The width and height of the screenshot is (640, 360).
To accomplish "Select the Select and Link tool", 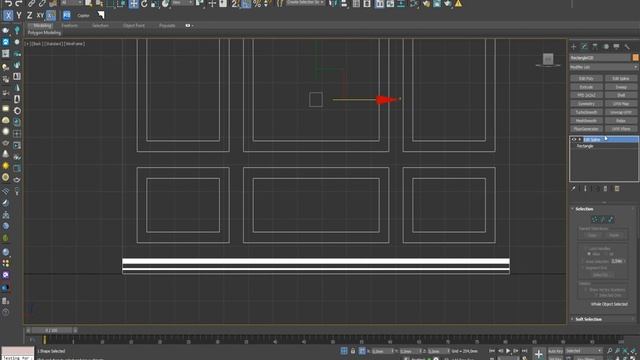I will (31, 4).
